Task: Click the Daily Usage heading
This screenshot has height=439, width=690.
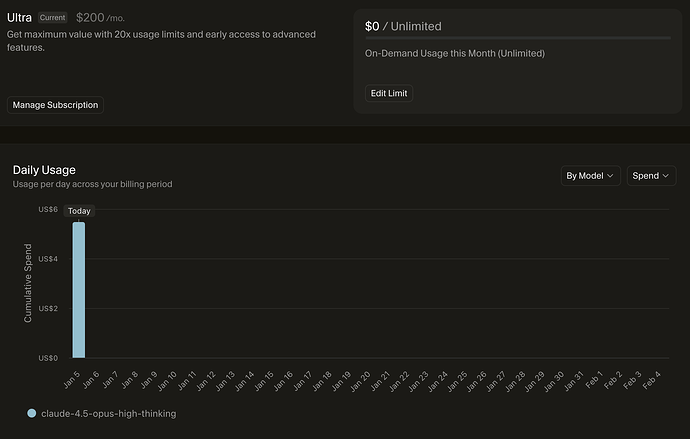Action: point(44,170)
